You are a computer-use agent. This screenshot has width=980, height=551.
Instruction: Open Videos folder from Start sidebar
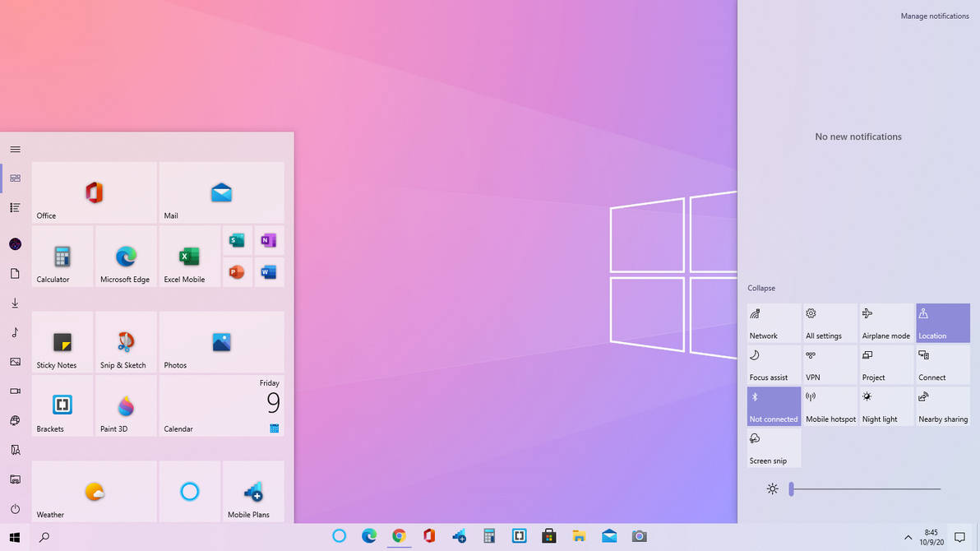[15, 391]
